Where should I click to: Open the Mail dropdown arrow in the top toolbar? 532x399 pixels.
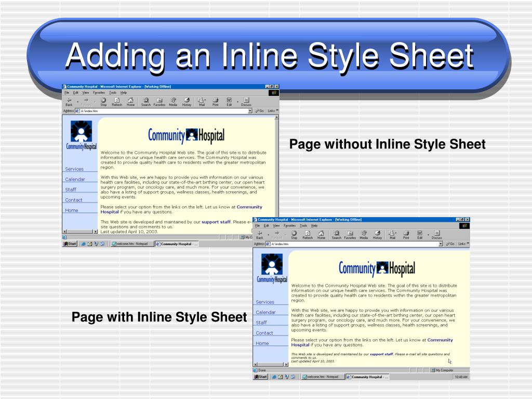(205, 99)
